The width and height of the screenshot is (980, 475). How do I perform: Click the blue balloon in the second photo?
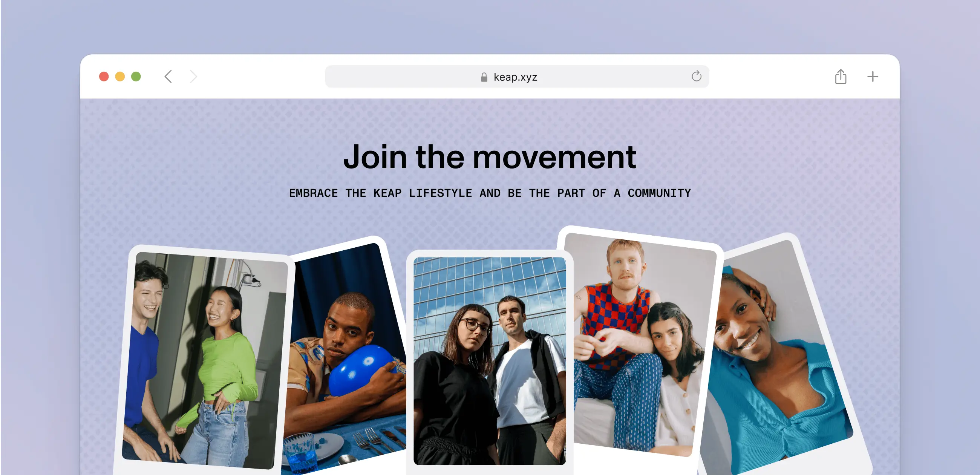361,370
